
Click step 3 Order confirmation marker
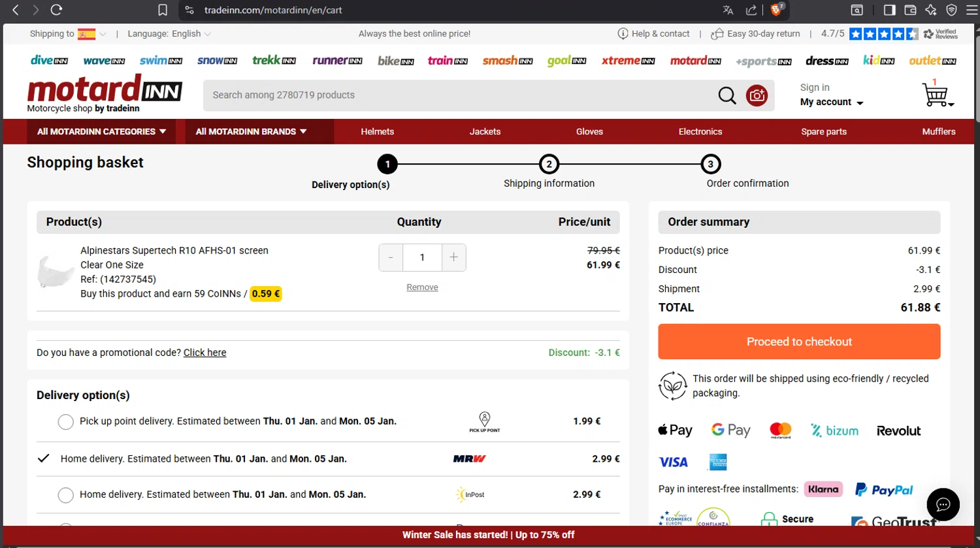click(x=711, y=164)
